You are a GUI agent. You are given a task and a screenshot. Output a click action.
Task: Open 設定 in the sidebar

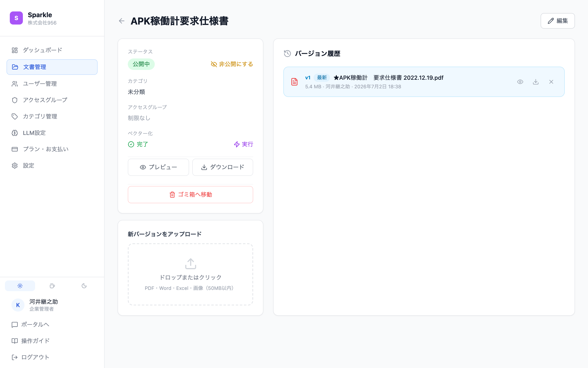click(x=52, y=166)
